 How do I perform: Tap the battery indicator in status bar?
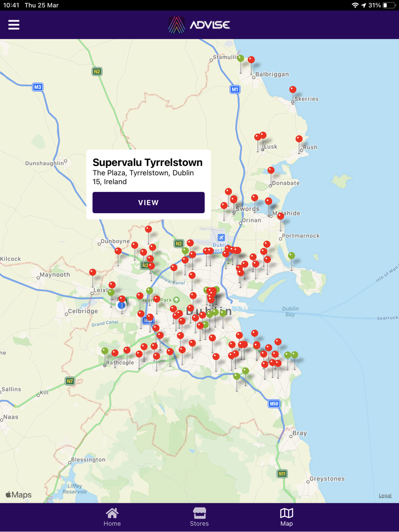point(389,5)
